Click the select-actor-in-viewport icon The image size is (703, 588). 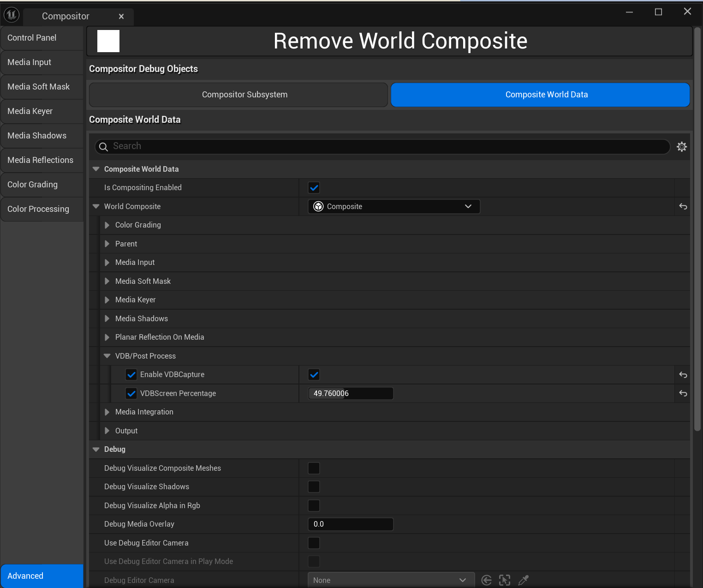pyautogui.click(x=505, y=580)
